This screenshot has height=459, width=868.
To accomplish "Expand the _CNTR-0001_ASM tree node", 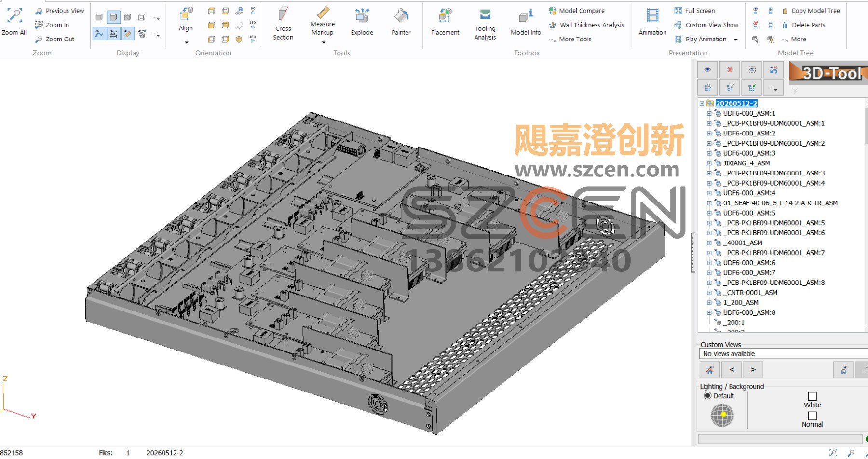I will [x=709, y=293].
